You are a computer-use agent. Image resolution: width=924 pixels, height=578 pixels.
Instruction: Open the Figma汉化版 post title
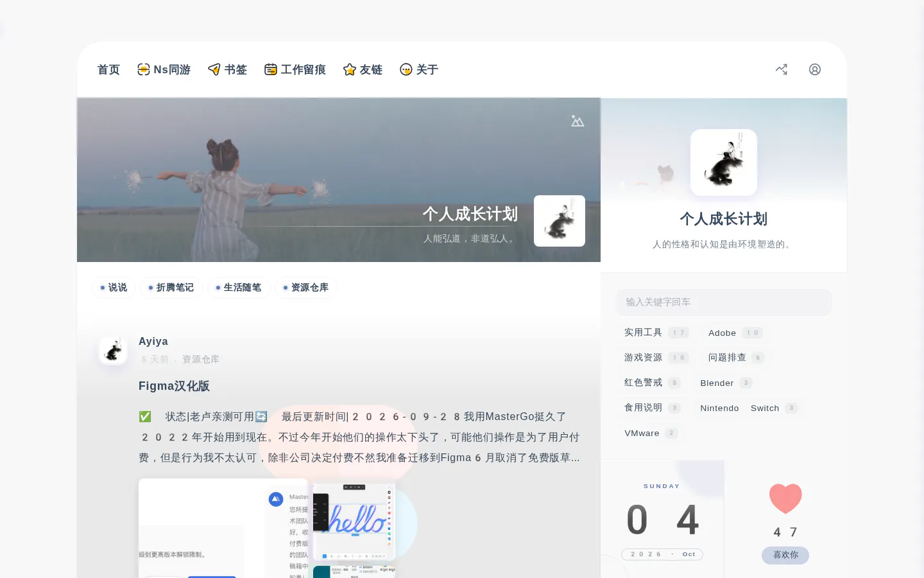[x=174, y=386]
